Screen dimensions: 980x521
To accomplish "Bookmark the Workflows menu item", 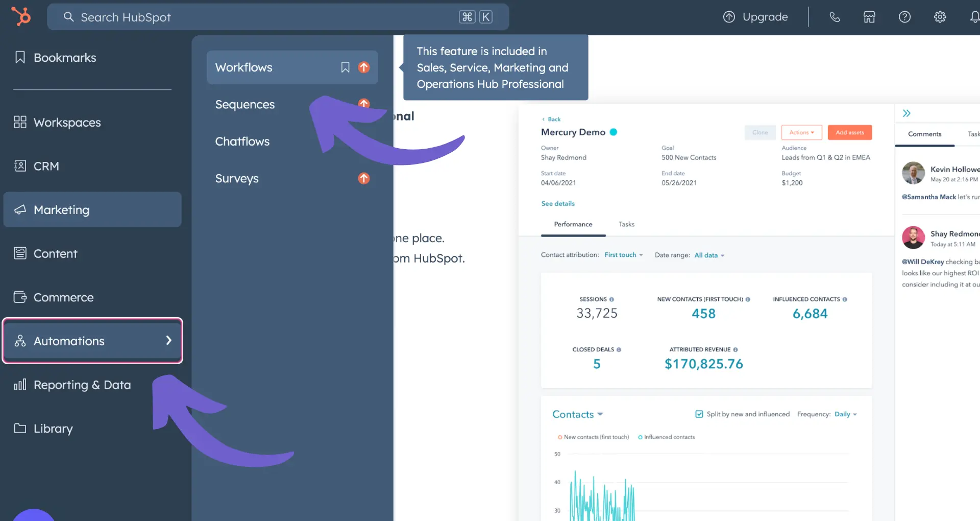I will 346,67.
